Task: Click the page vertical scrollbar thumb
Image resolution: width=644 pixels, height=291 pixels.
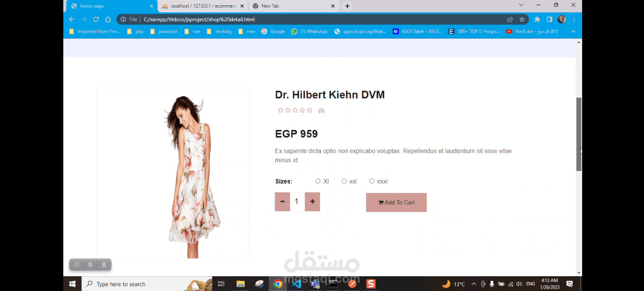Action: (x=579, y=134)
